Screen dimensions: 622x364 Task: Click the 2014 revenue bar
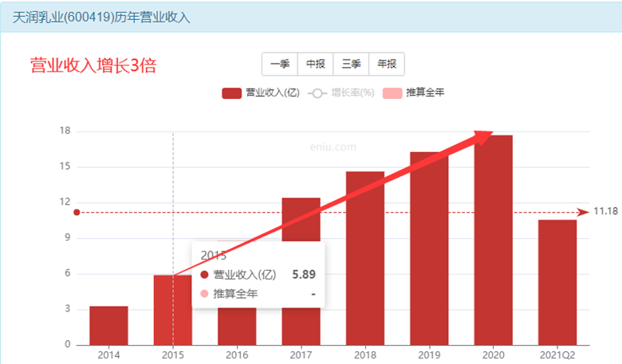pos(108,326)
